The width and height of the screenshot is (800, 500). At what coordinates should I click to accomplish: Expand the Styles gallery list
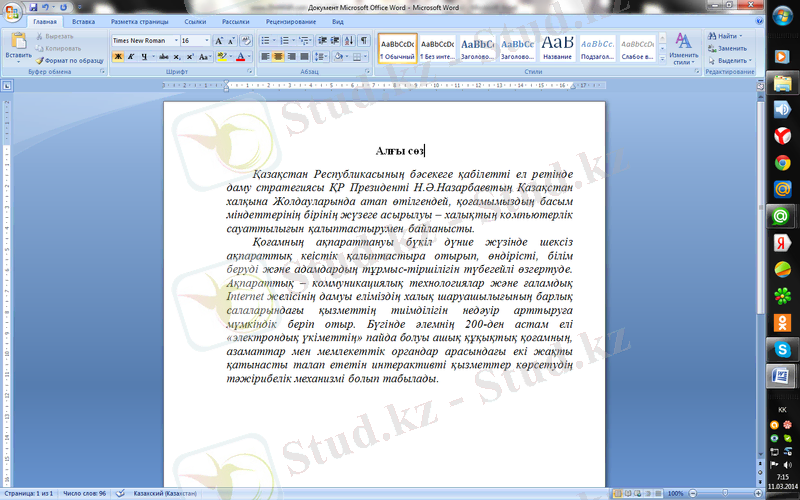pos(661,60)
